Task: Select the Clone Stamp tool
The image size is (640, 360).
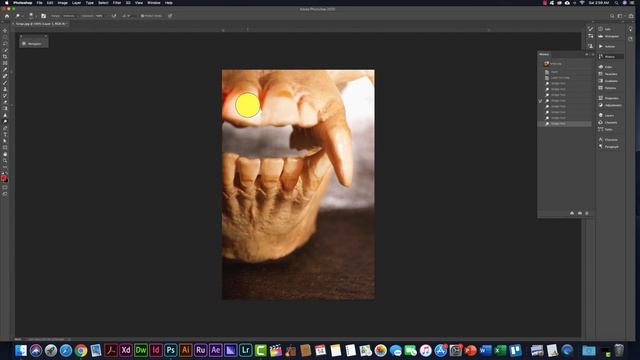Action: (x=5, y=89)
